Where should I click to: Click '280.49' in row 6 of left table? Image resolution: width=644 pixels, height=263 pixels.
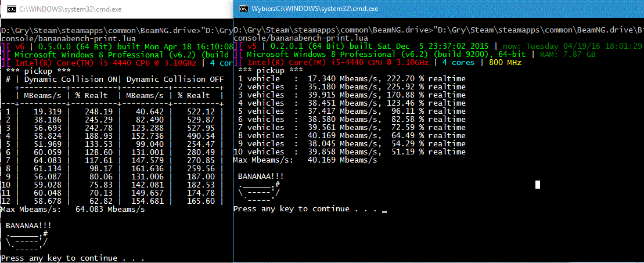pyautogui.click(x=202, y=152)
